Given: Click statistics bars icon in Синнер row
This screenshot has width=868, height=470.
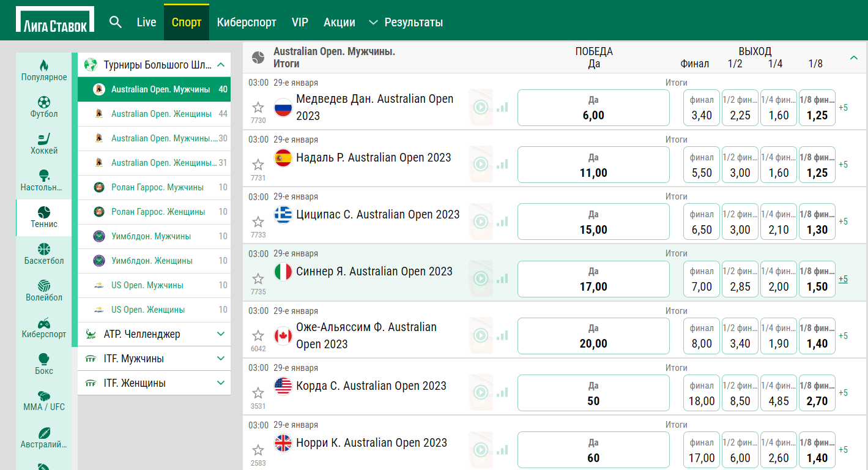Looking at the screenshot, I should tap(502, 278).
